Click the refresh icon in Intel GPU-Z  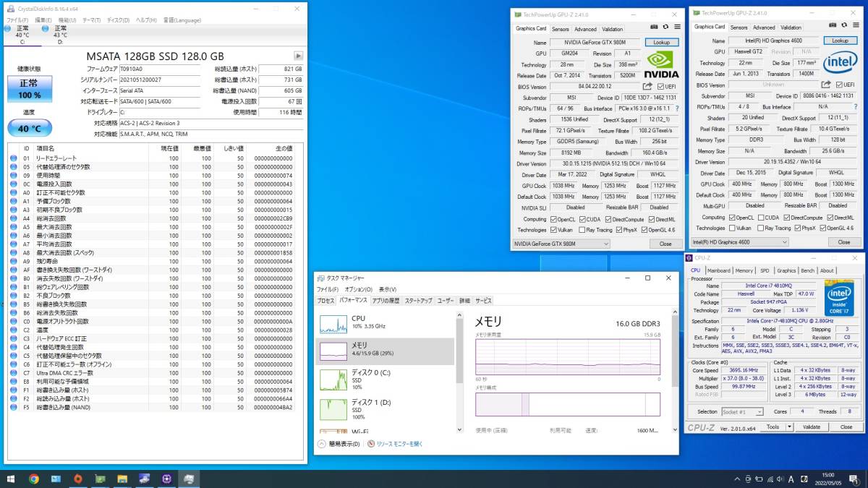tap(844, 26)
